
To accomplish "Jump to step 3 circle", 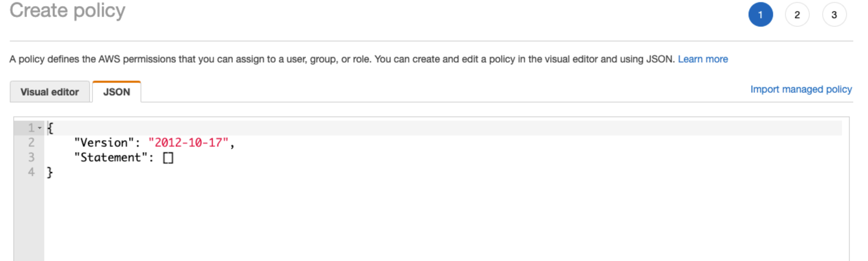I will click(834, 15).
